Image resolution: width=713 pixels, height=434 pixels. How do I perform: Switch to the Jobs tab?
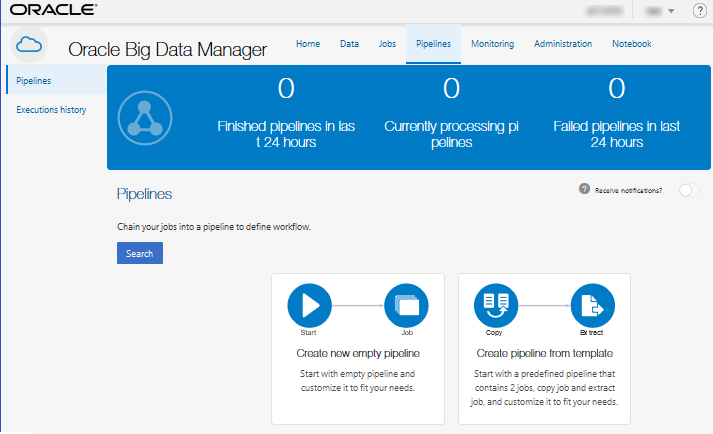tap(387, 44)
